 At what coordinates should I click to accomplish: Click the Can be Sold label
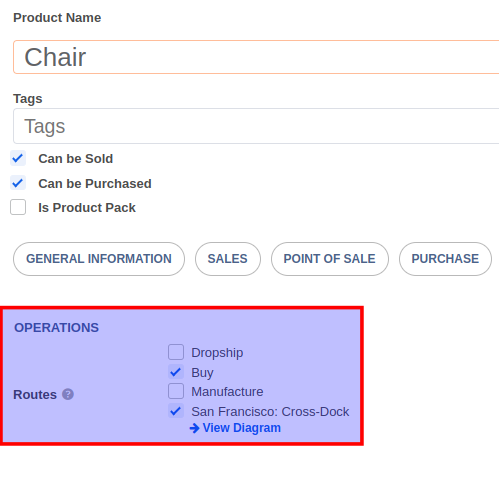coord(76,159)
